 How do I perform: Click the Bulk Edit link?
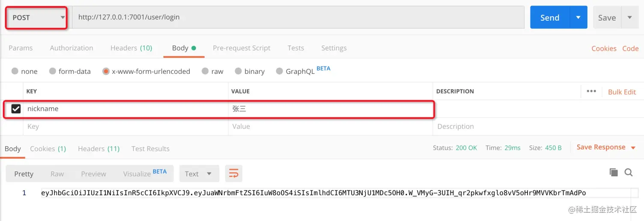pos(622,92)
